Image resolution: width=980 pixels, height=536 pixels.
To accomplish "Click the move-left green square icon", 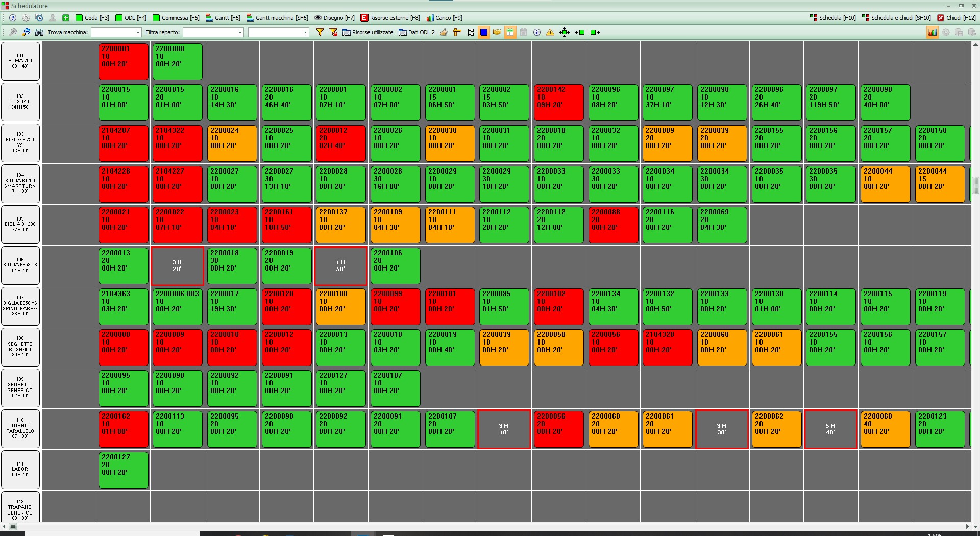I will [x=580, y=32].
